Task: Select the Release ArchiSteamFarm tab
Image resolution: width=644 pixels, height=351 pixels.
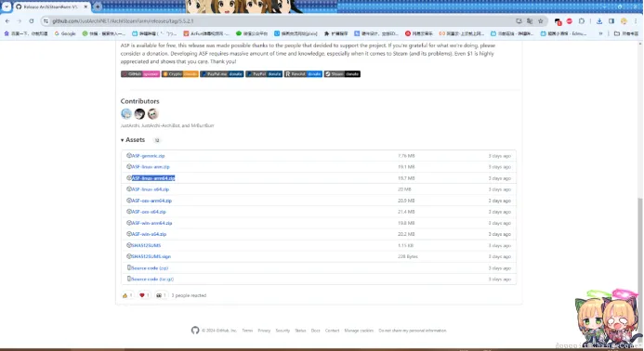Action: (x=51, y=7)
